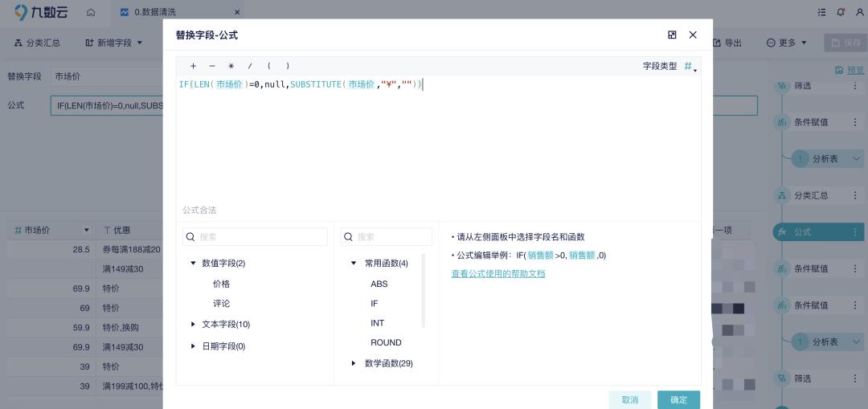
Task: Open notifications bell icon
Action: 841,11
